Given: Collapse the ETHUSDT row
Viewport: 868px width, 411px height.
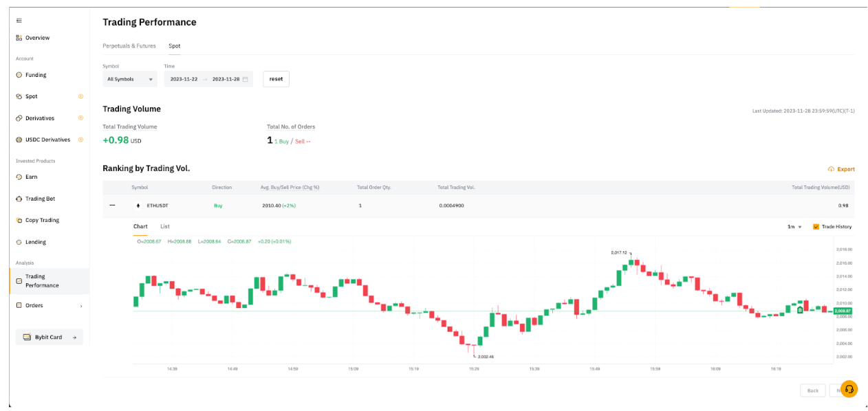Looking at the screenshot, I should click(x=112, y=205).
